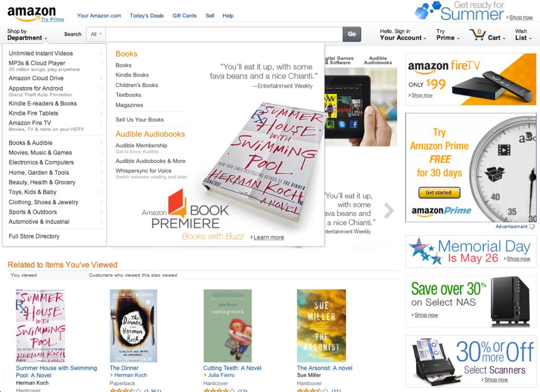Open the shopping cart icon
This screenshot has height=392, width=540.
pyautogui.click(x=478, y=34)
